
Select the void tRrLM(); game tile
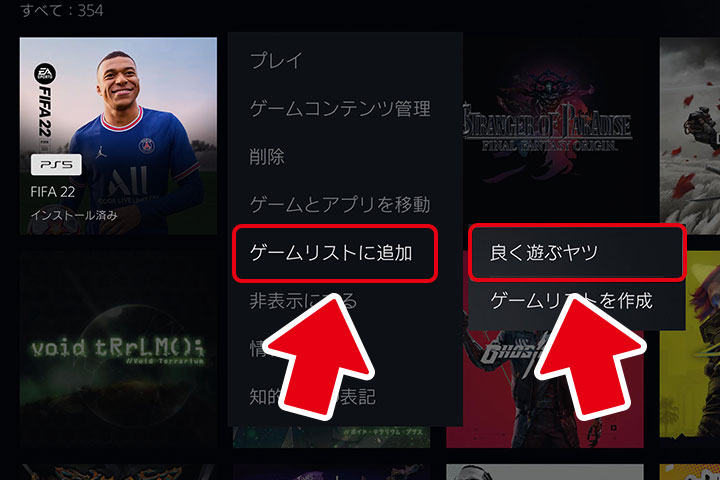coord(118,349)
